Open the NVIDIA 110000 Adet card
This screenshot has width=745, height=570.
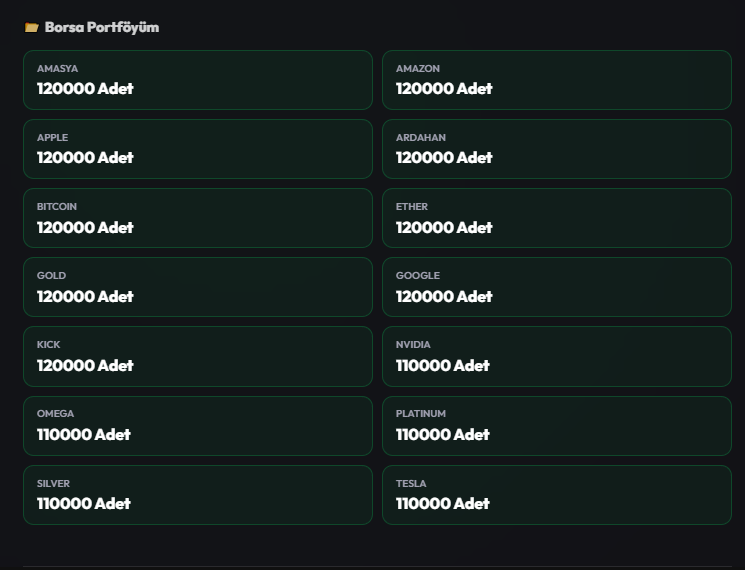557,356
